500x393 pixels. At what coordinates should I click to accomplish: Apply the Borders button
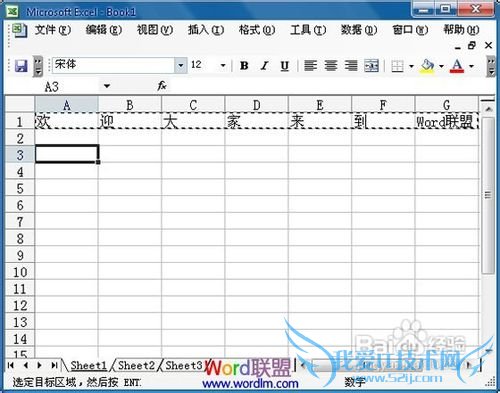coord(397,66)
